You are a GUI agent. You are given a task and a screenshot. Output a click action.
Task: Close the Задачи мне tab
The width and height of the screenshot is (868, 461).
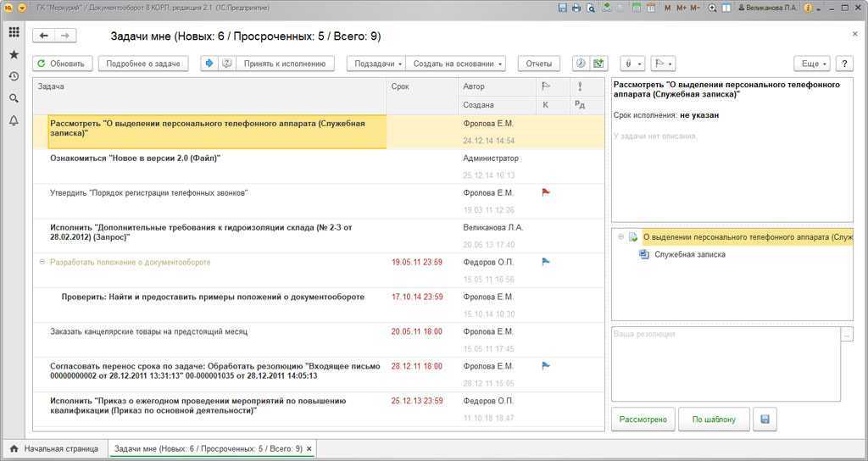coord(309,448)
